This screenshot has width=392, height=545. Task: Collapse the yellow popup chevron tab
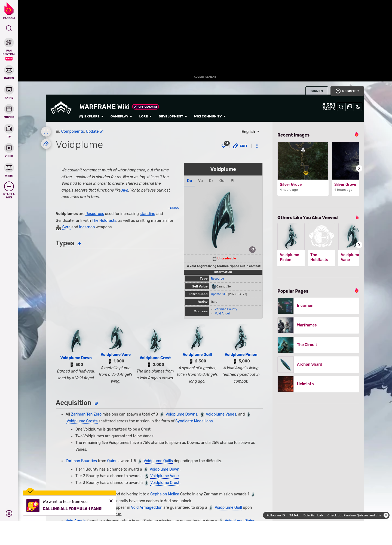click(30, 491)
